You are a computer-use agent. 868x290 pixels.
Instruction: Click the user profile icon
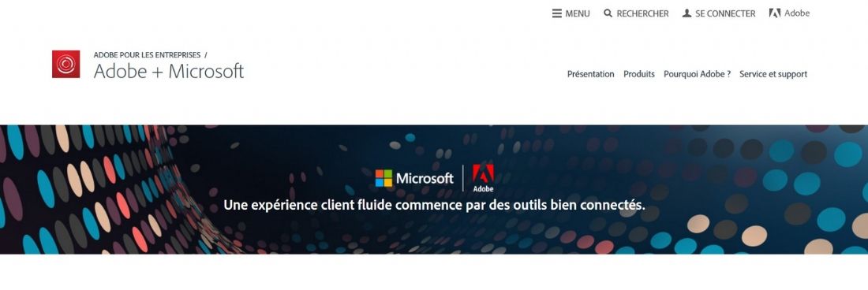point(687,13)
